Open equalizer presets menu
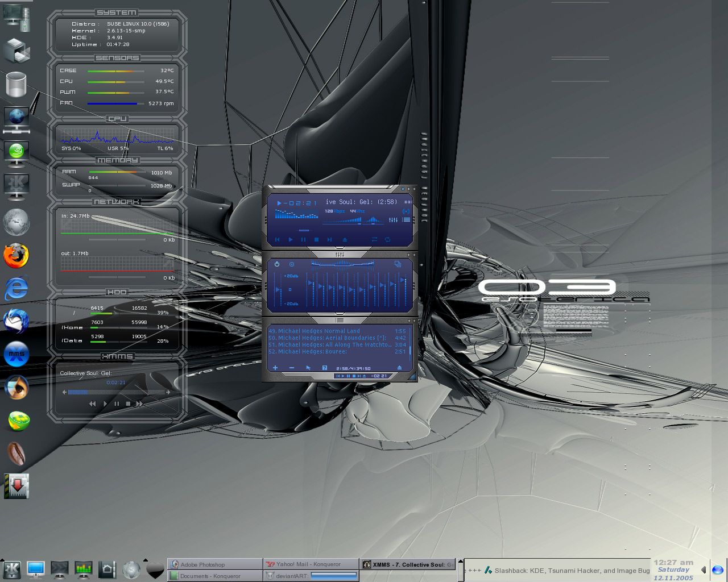 point(398,264)
